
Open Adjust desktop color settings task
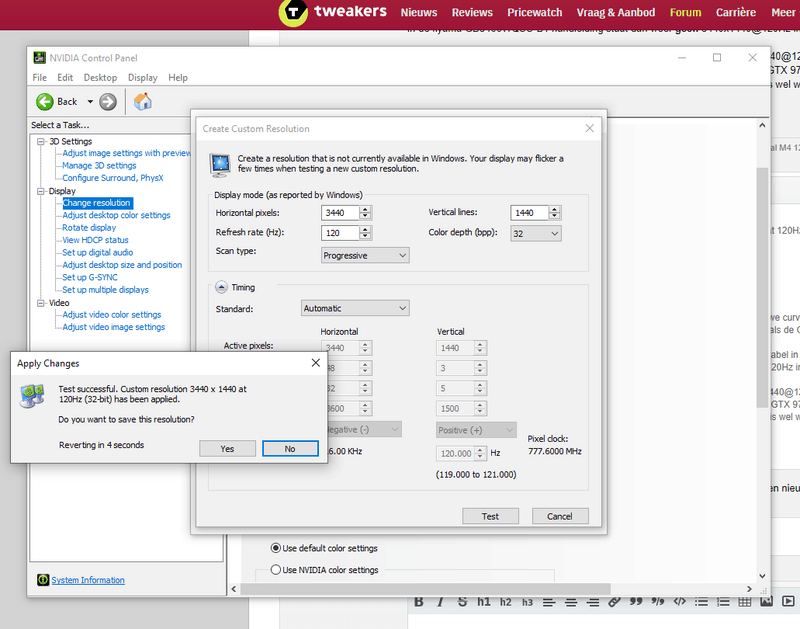116,215
